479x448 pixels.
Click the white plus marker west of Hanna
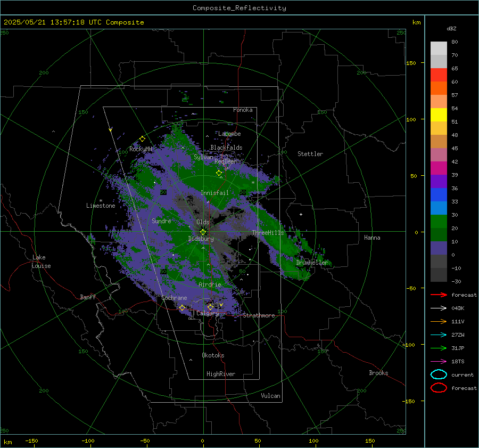[301, 214]
